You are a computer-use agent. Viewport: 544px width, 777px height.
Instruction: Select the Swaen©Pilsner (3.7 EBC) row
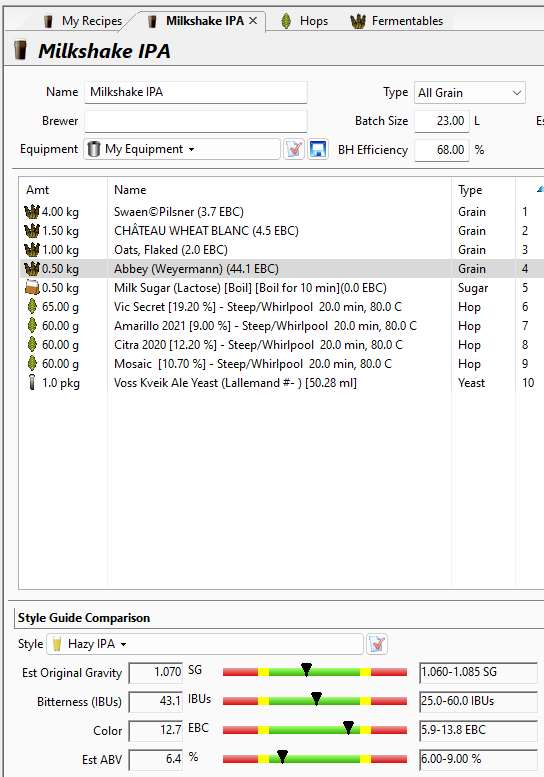(281, 212)
